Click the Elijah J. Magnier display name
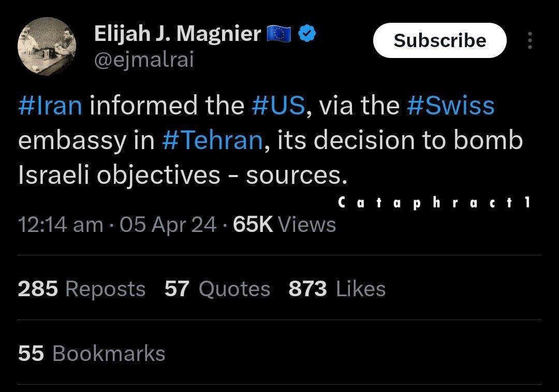 coord(178,34)
